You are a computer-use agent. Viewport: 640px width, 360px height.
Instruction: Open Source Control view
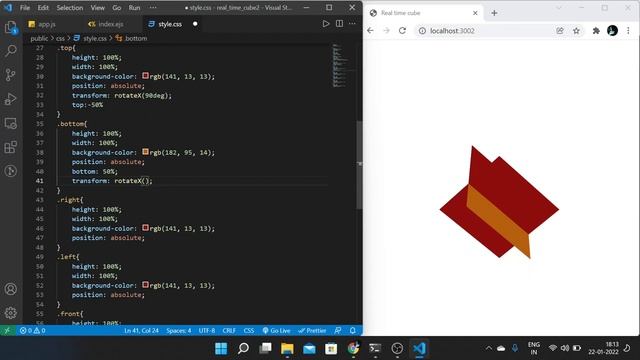(11, 75)
